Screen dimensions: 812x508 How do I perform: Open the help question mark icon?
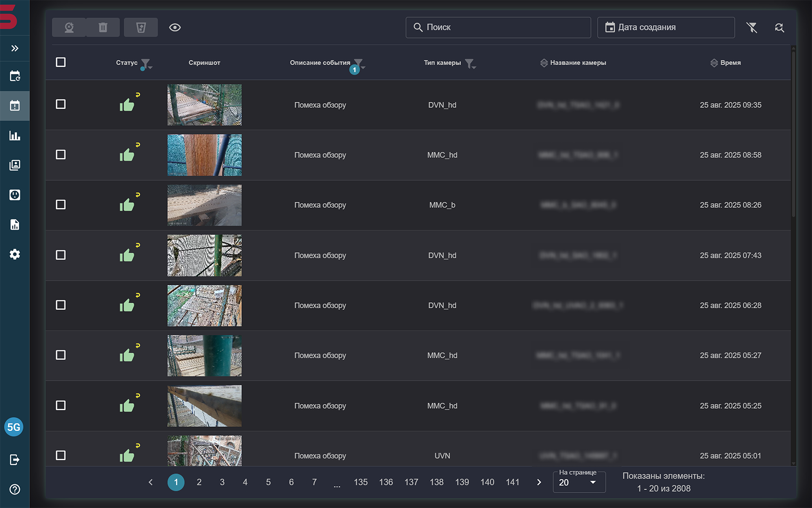pyautogui.click(x=15, y=489)
